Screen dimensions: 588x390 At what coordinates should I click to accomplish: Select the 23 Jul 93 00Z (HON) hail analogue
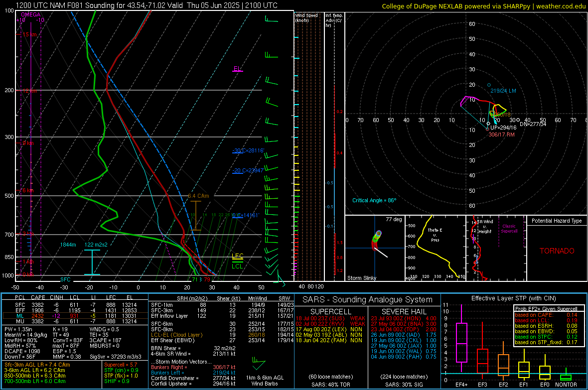[x=404, y=318]
